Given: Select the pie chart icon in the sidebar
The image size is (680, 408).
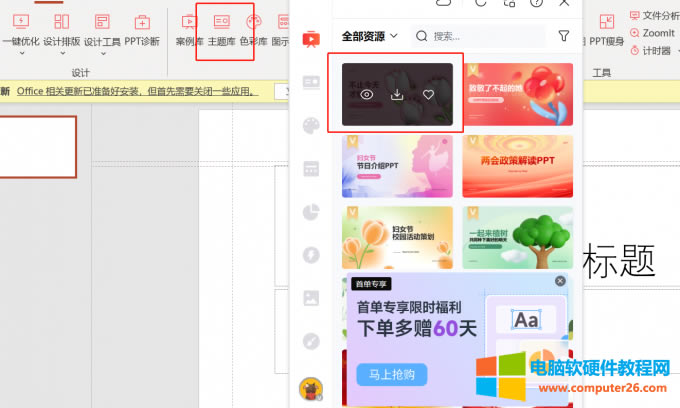Looking at the screenshot, I should pyautogui.click(x=311, y=211).
